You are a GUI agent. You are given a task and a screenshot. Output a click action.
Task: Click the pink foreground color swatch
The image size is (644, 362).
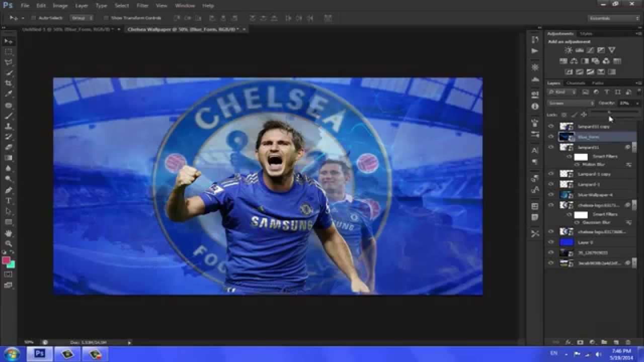point(6,260)
